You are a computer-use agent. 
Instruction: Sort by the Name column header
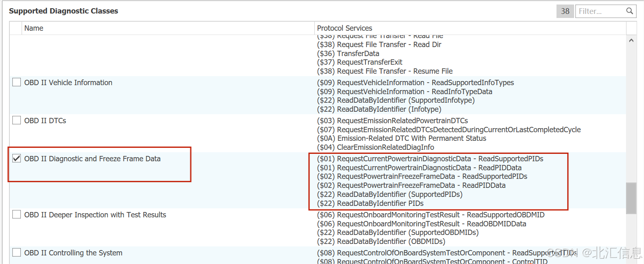[168, 28]
